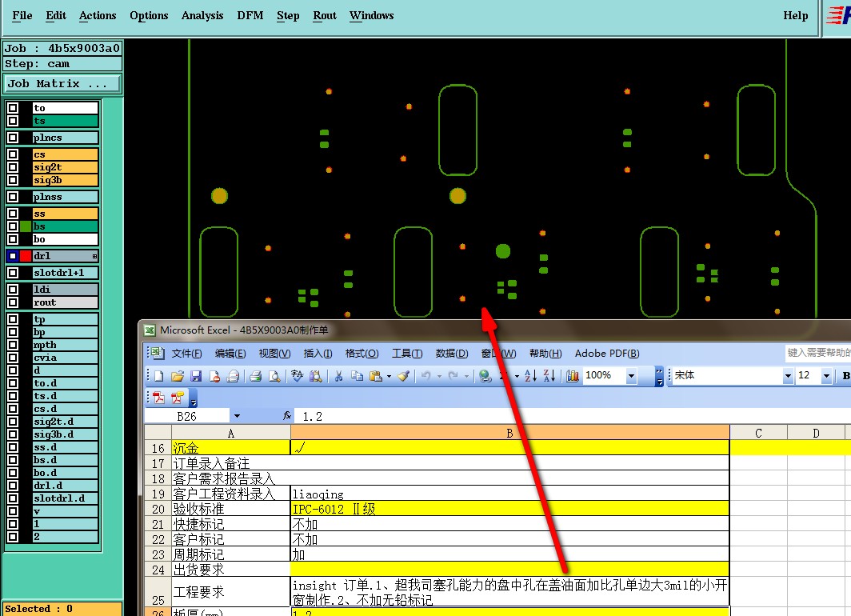
Task: Click the Redo arrow icon in Excel
Action: click(453, 375)
